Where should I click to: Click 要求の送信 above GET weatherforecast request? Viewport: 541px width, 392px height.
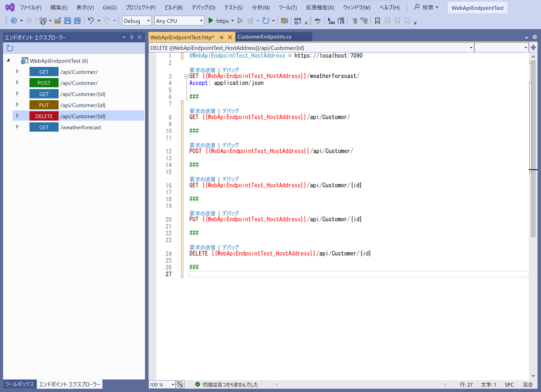click(202, 70)
